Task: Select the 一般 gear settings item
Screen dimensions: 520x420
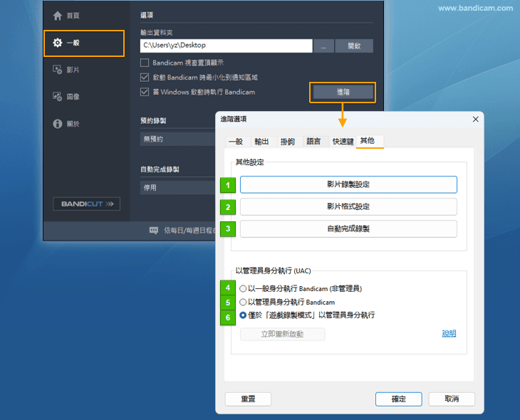Action: click(x=84, y=43)
